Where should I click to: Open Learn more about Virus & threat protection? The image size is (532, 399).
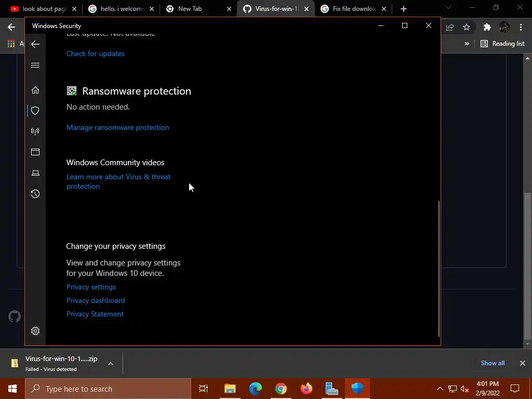pos(118,181)
